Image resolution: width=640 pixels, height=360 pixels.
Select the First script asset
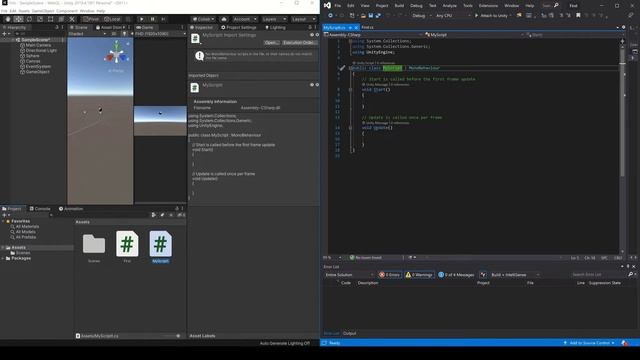(x=127, y=244)
